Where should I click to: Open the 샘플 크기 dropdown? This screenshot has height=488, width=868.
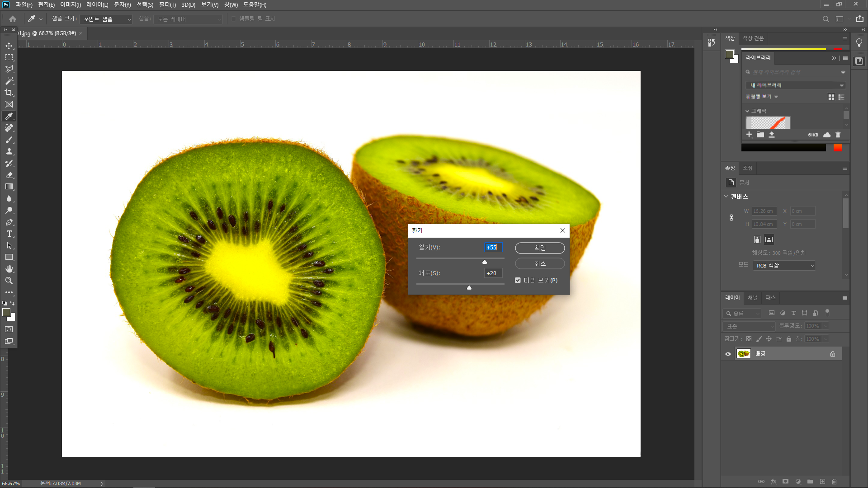click(x=106, y=19)
